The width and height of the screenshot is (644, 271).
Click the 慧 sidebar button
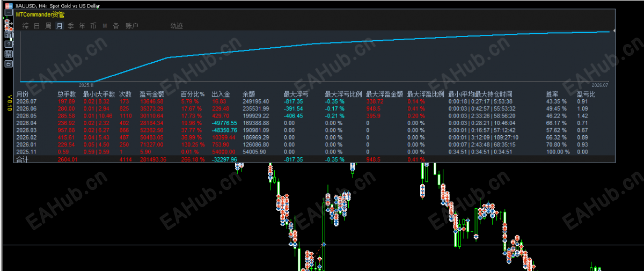pyautogui.click(x=9, y=54)
